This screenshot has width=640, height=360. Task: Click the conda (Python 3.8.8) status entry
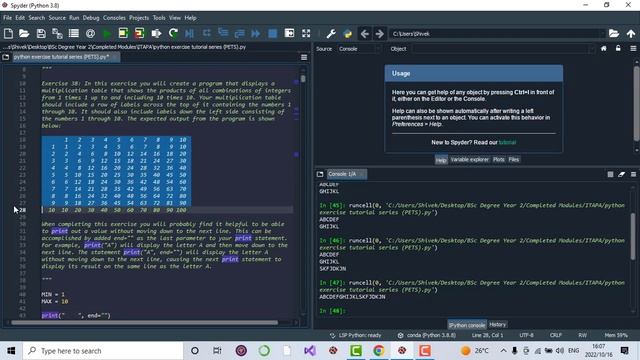point(427,335)
